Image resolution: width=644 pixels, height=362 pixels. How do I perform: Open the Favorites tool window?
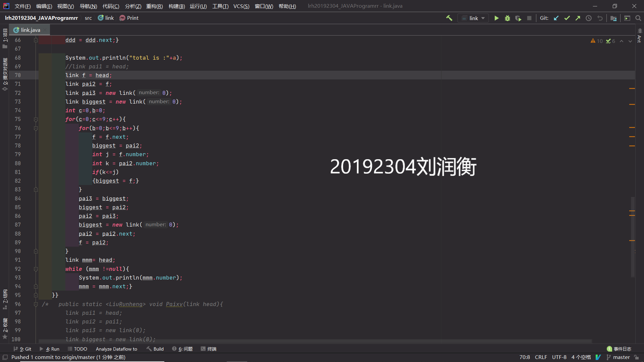[5, 328]
